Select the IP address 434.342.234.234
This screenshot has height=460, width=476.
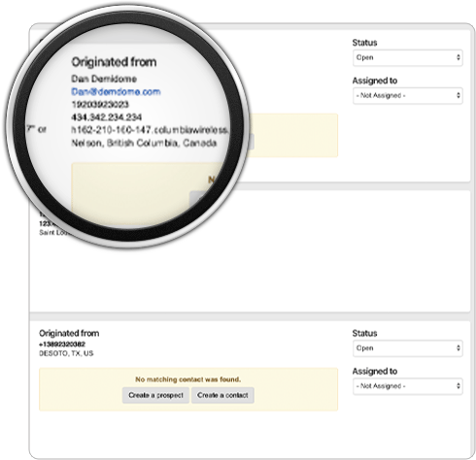click(x=107, y=117)
